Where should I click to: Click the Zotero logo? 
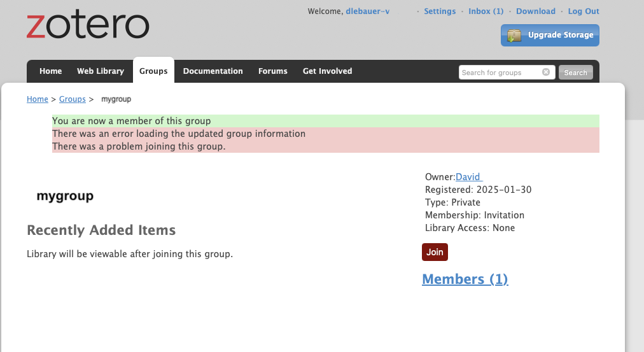88,25
